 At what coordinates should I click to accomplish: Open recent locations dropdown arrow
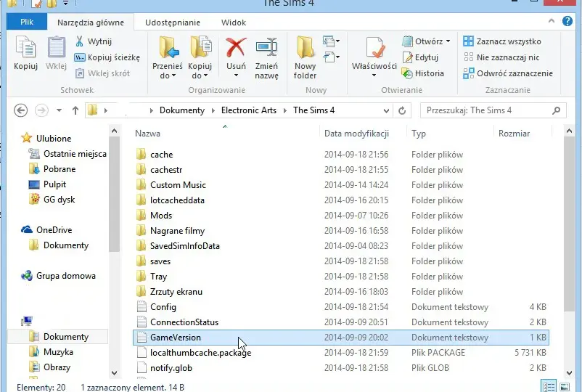click(59, 110)
